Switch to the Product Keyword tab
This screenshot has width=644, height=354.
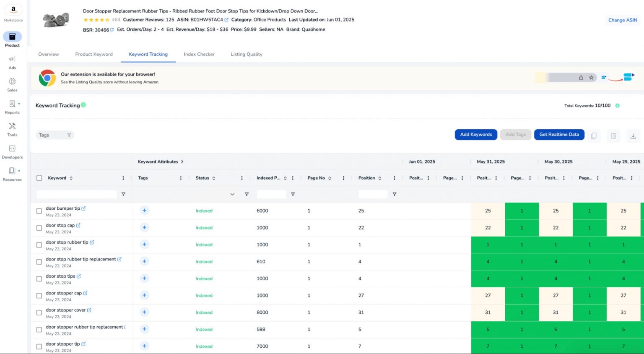pyautogui.click(x=94, y=54)
